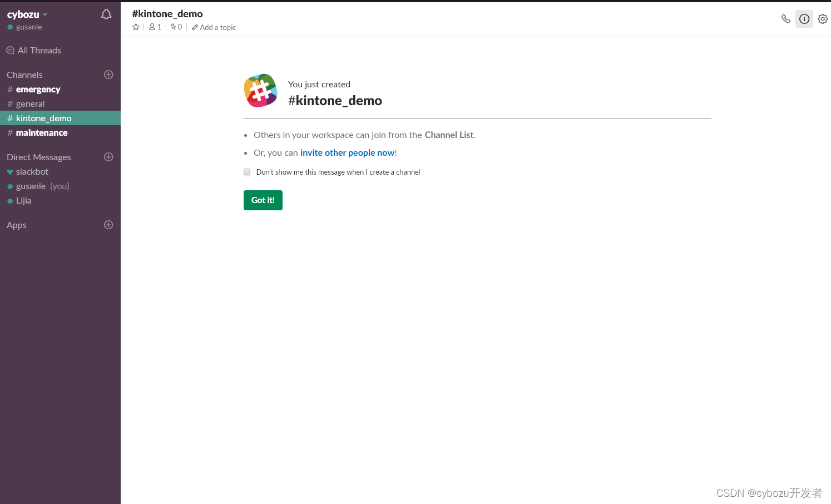Open All Threads

[x=34, y=50]
